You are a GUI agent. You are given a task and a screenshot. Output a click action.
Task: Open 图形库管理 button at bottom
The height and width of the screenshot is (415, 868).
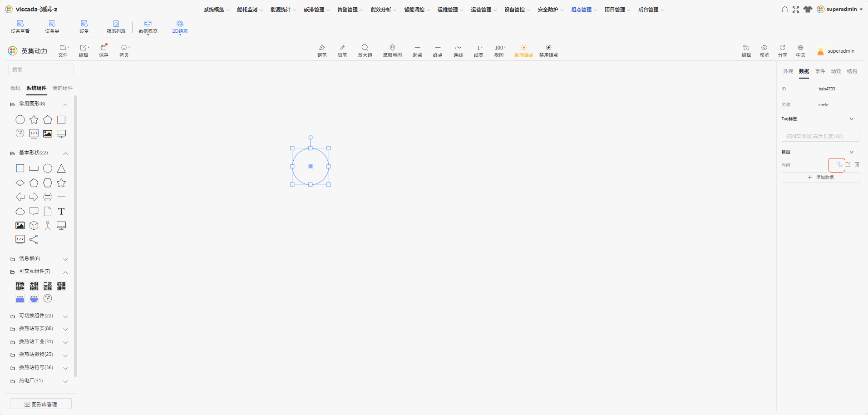click(x=41, y=404)
